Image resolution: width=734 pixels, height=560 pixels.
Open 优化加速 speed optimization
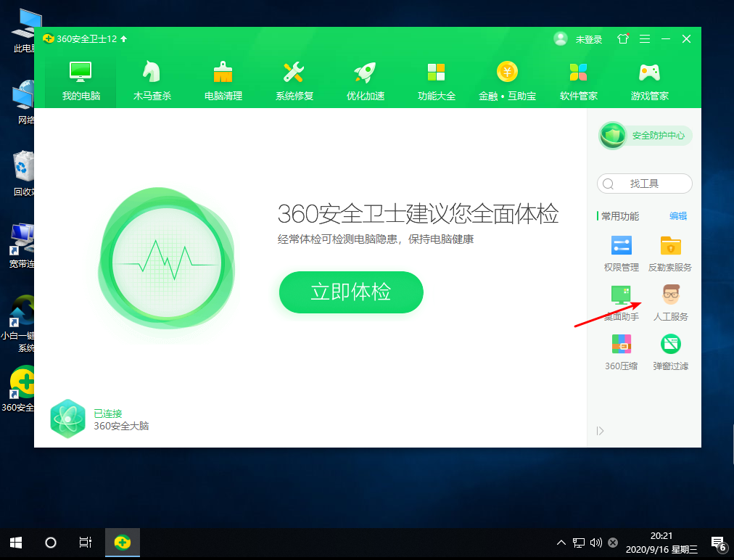(365, 80)
